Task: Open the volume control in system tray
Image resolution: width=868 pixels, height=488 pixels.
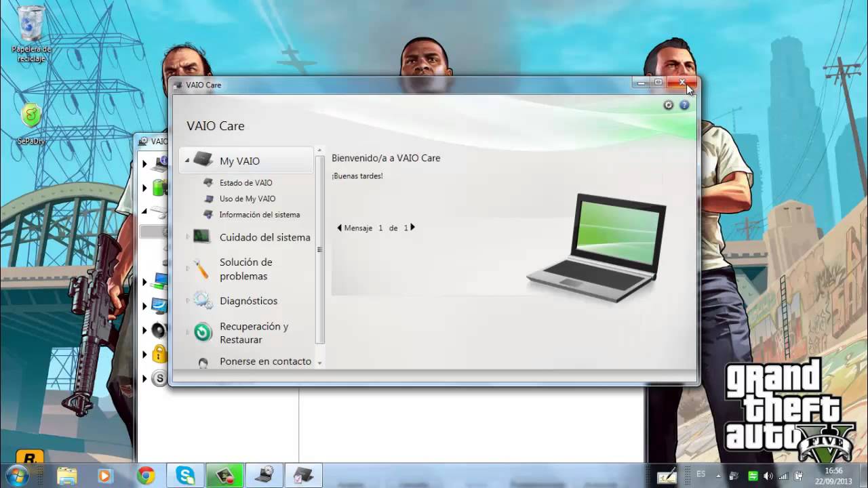Action: pos(768,476)
